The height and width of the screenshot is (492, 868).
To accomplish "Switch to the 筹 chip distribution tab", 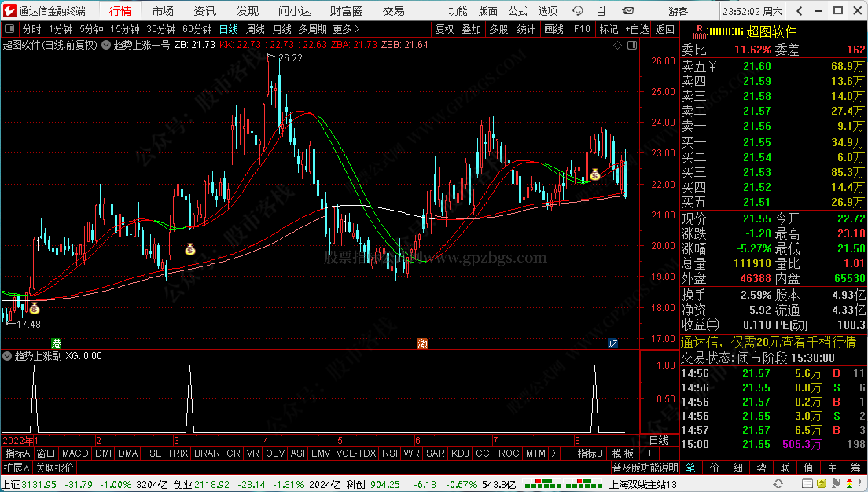I will coord(856,468).
